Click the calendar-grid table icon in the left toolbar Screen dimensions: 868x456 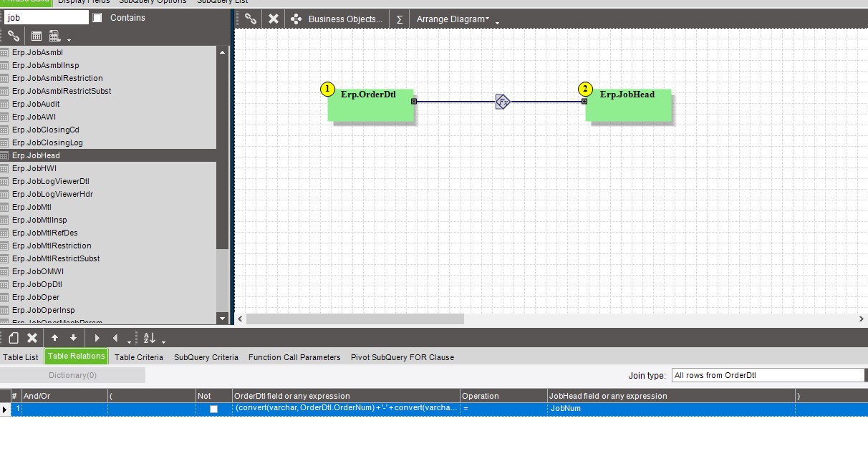37,36
